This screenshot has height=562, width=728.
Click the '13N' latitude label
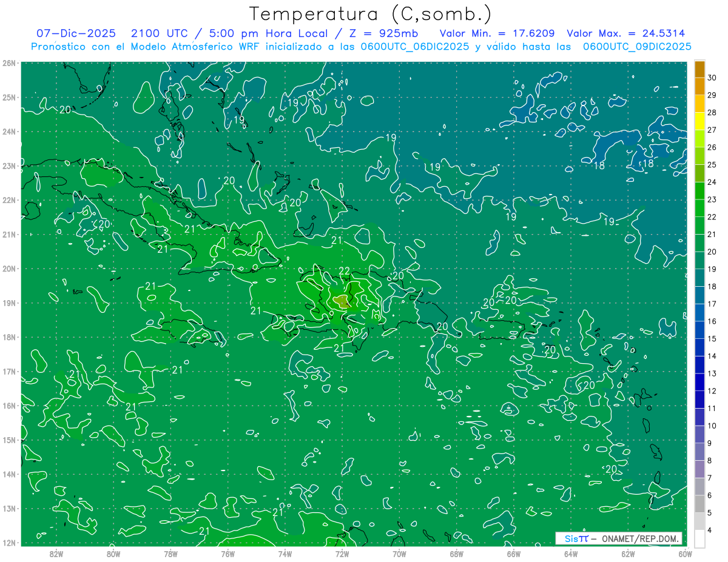10,508
